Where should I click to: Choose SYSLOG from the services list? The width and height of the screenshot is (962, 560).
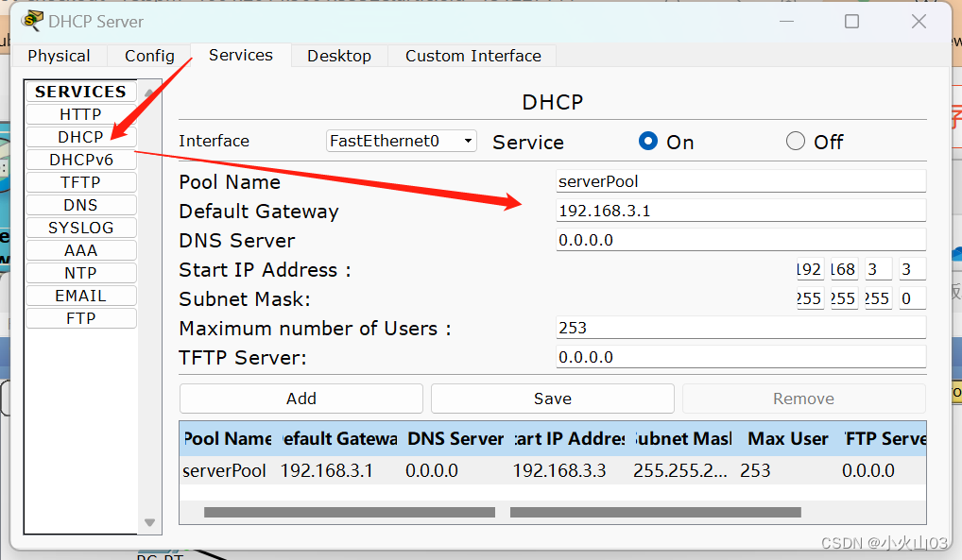click(80, 229)
